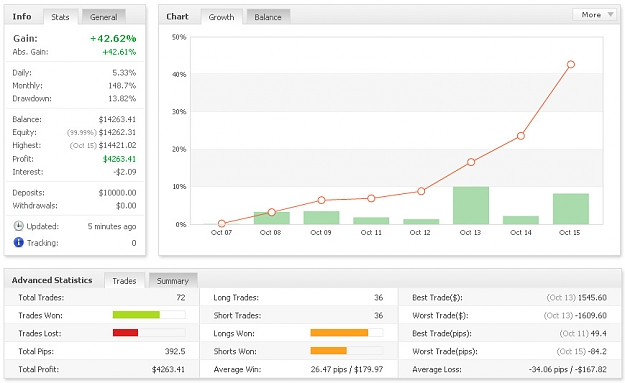
Task: Open the Trades tab in Advanced Statistics
Action: (x=124, y=281)
